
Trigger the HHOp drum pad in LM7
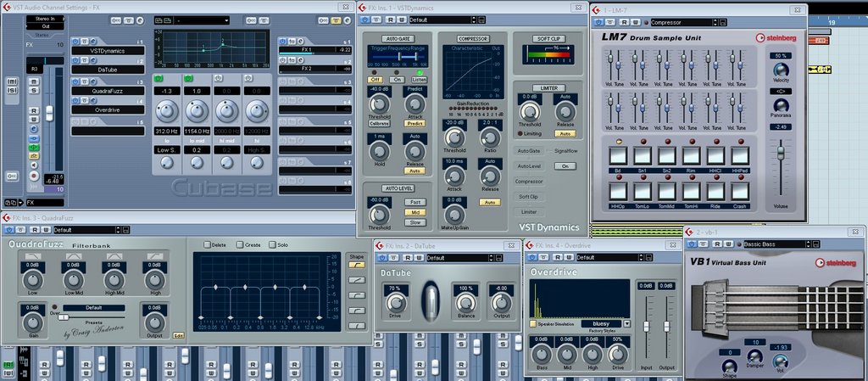(x=618, y=190)
